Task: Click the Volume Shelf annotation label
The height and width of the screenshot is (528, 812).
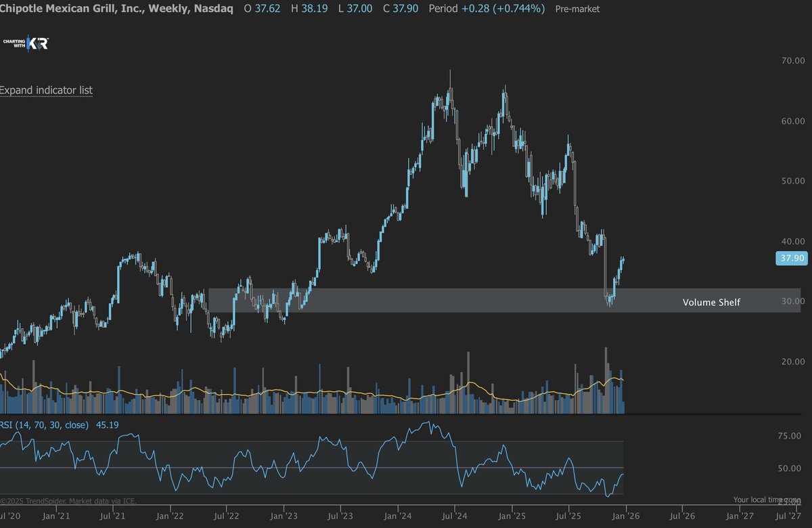Action: click(711, 302)
